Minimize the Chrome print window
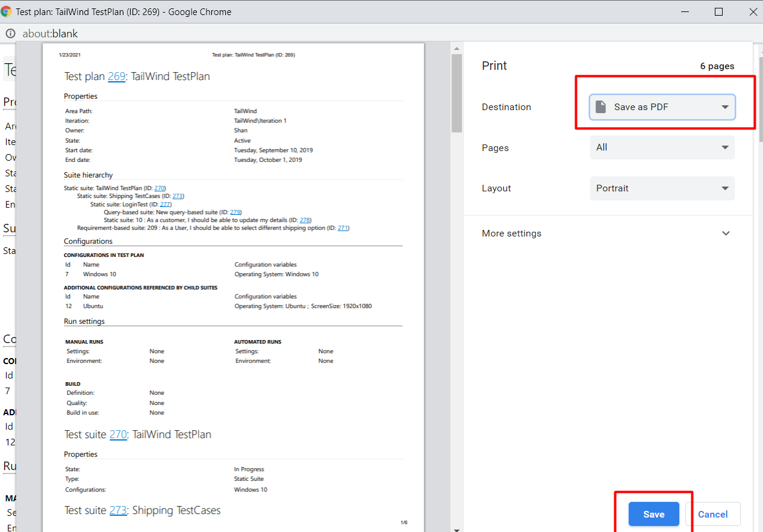763x532 pixels. [684, 11]
